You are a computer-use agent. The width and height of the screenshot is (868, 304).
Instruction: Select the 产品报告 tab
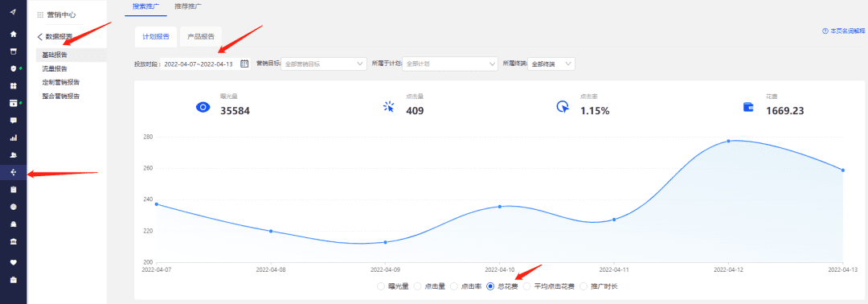201,36
